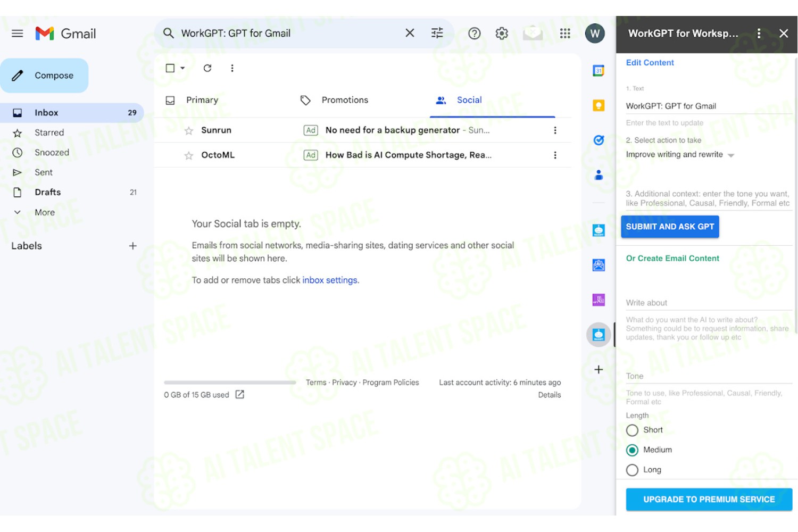Image resolution: width=798 pixels, height=532 pixels.
Task: Open the Support help icon
Action: click(475, 34)
